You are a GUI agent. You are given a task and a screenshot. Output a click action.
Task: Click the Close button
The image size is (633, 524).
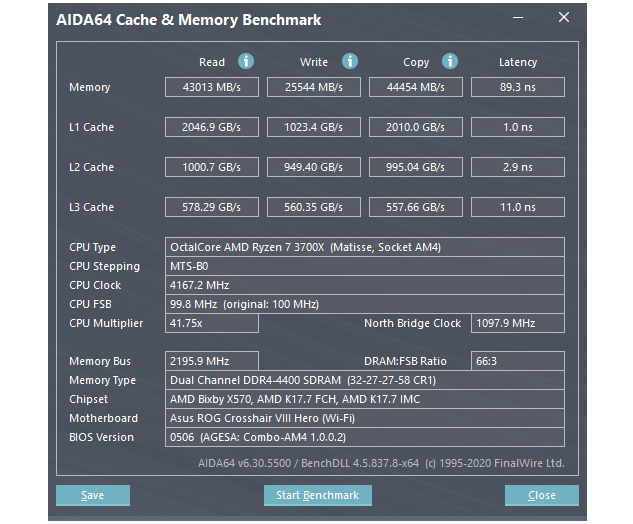coord(542,495)
